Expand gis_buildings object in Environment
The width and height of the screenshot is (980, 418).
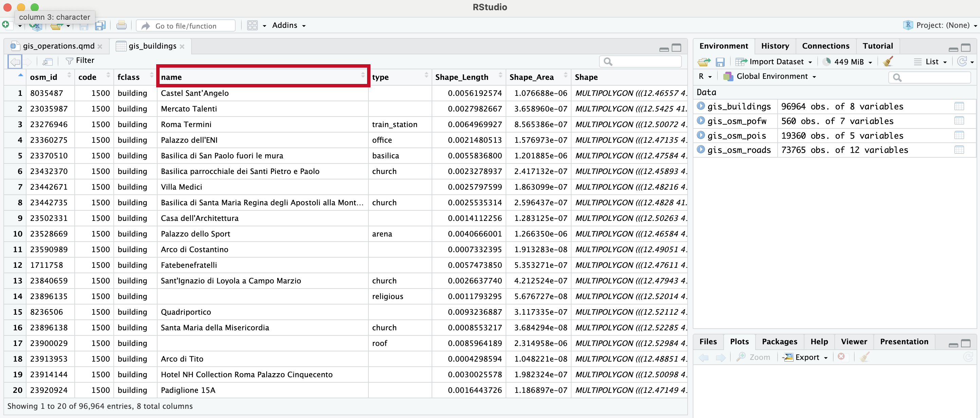pos(701,106)
